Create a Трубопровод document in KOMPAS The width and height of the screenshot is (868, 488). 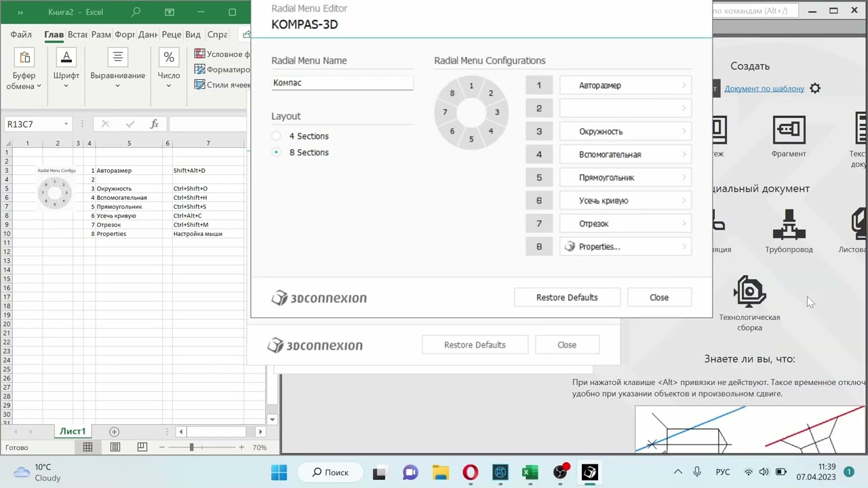(789, 231)
